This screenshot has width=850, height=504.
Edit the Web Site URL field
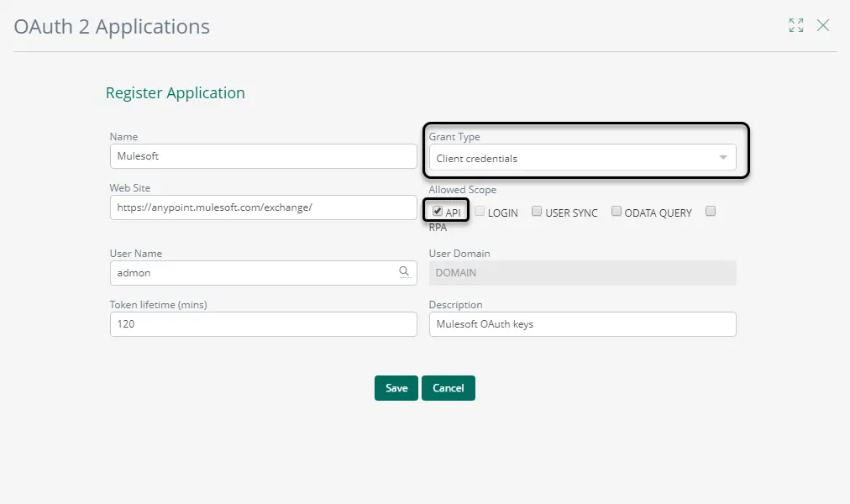click(x=264, y=207)
